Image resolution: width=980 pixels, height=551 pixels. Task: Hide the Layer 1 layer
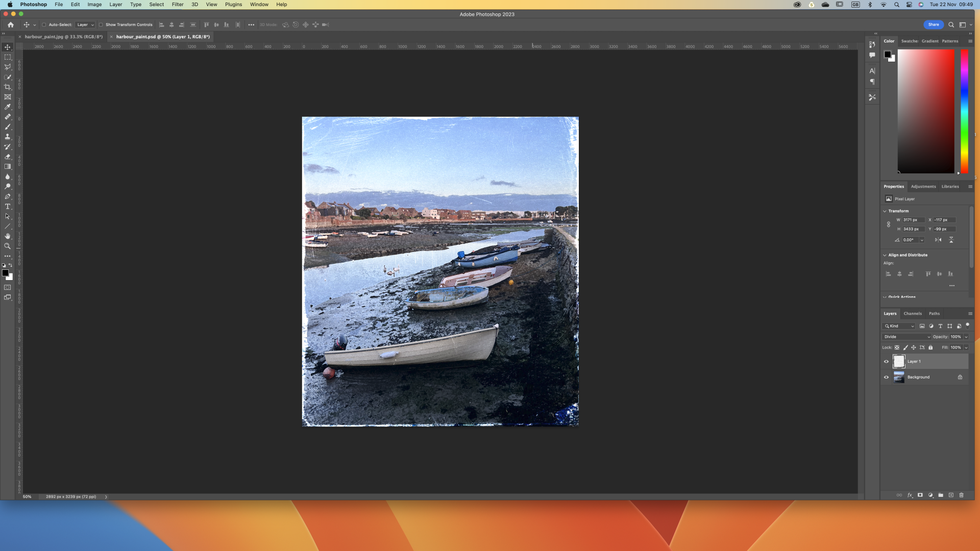[x=886, y=362]
